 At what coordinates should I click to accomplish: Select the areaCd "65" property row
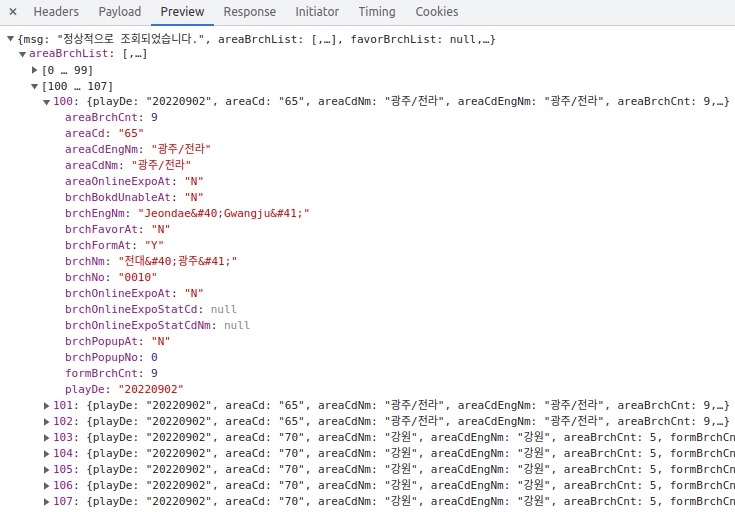pyautogui.click(x=105, y=133)
